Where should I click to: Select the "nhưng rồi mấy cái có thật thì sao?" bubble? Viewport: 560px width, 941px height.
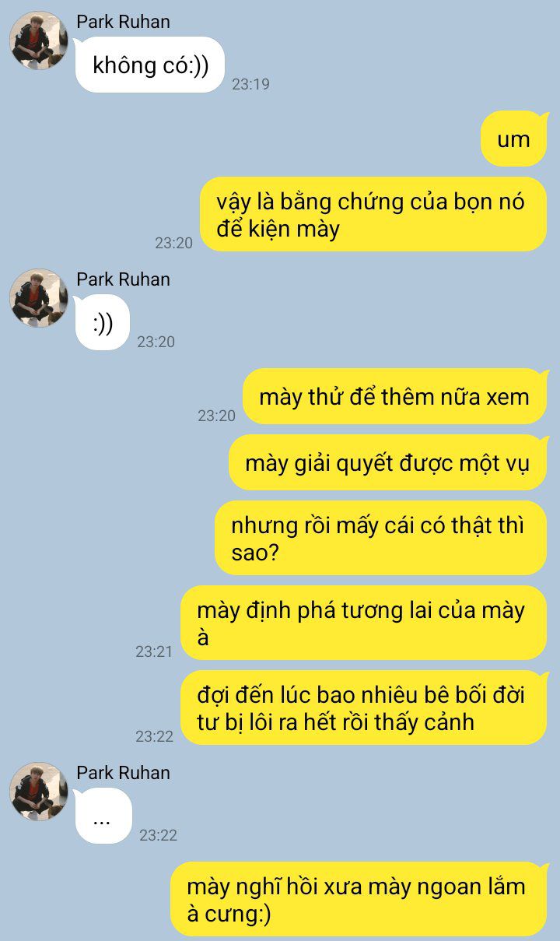point(380,539)
